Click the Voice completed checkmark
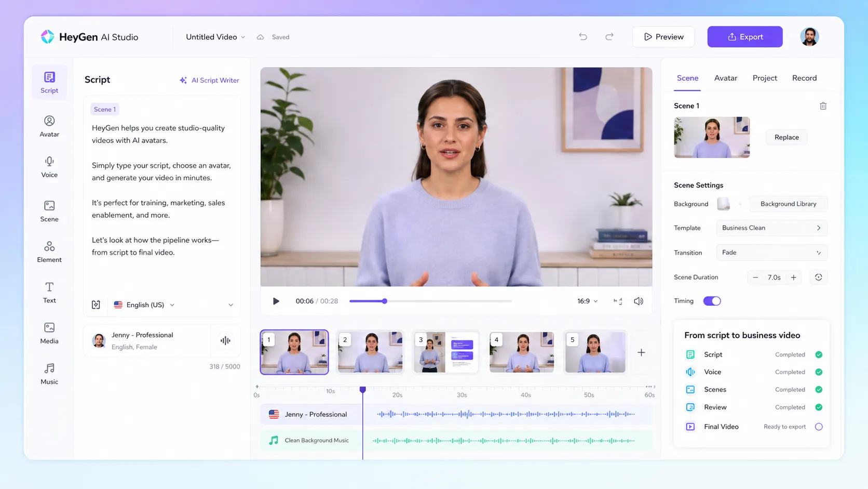 click(819, 372)
